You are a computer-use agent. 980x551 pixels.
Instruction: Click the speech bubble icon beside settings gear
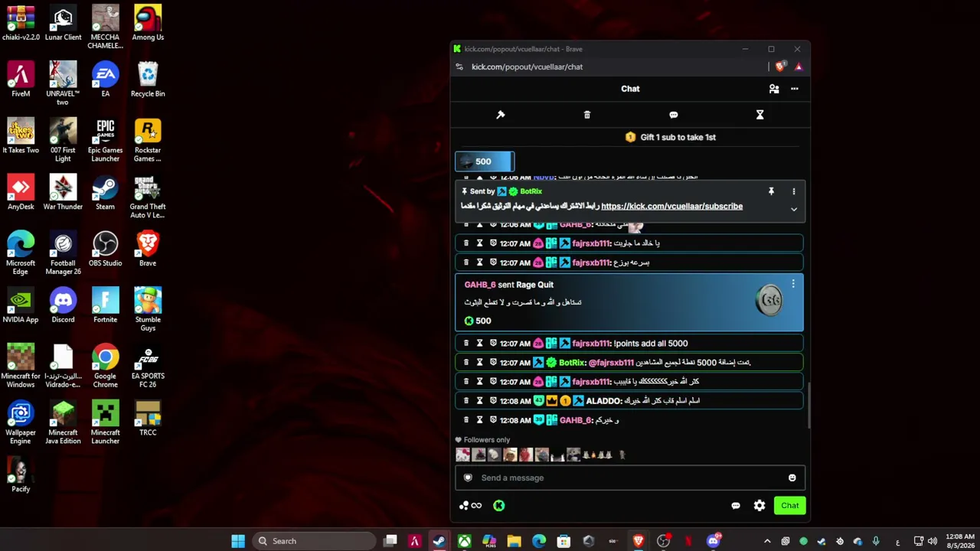coord(736,506)
